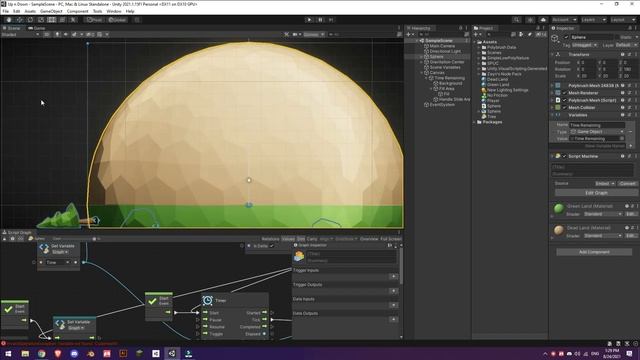Open the variable Type dropdown Game Object
Viewport: 640px width, 360px height.
click(x=597, y=132)
